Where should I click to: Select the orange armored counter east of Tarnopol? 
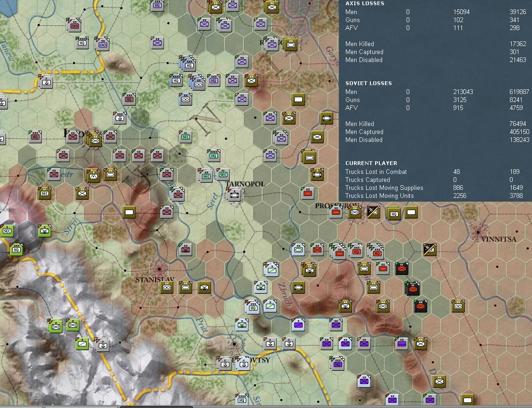[308, 193]
